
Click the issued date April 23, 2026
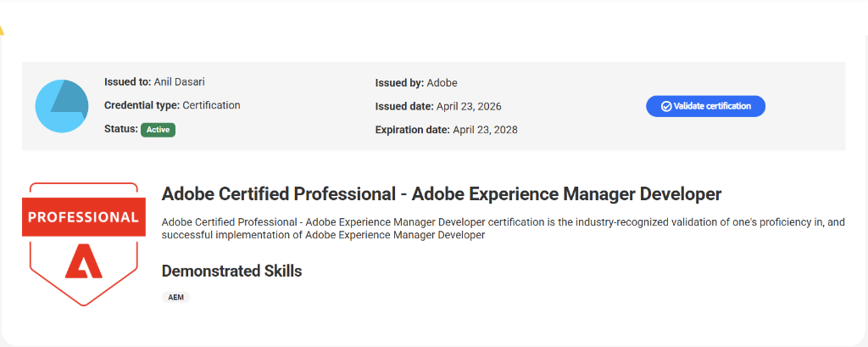coord(469,106)
